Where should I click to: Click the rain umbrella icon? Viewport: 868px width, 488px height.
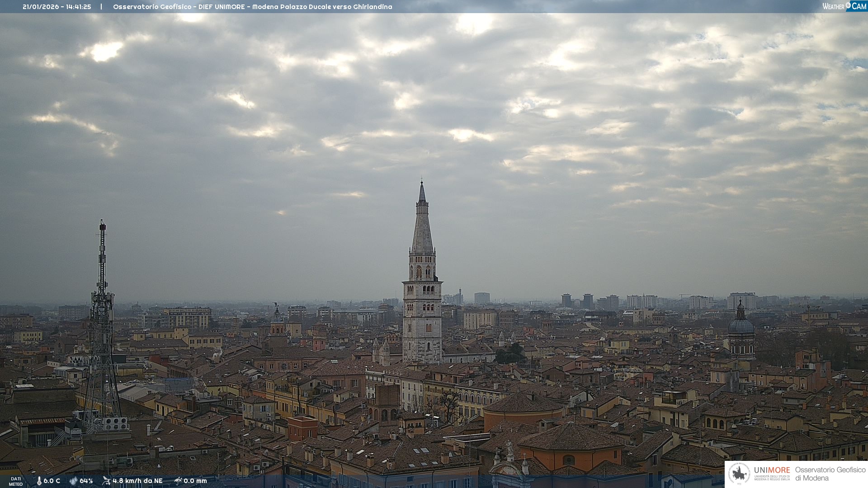[x=178, y=481]
